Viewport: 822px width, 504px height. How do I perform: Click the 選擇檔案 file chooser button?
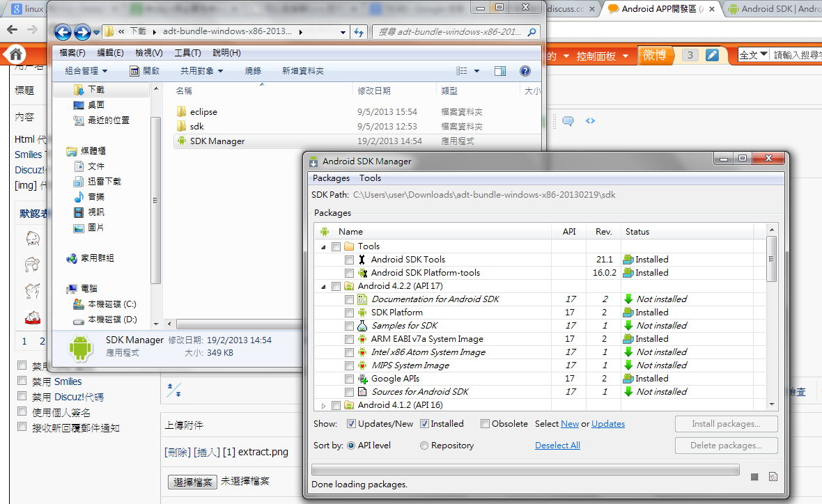tap(192, 482)
